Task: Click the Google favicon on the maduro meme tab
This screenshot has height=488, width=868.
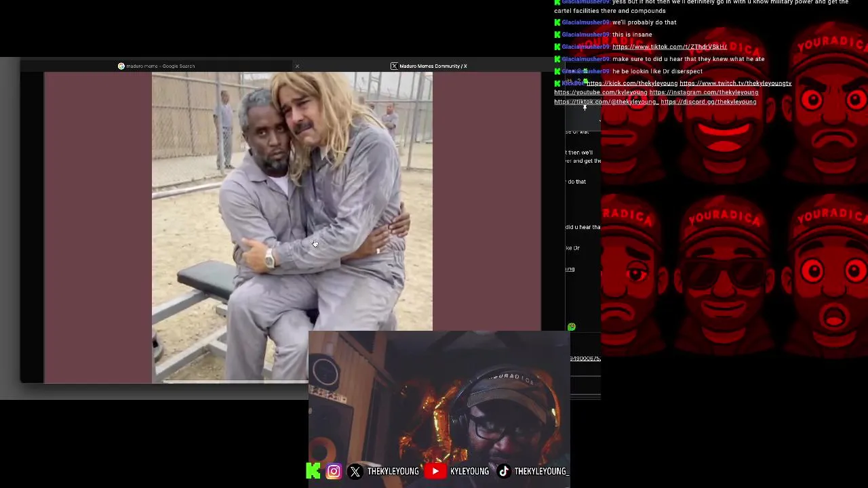Action: [x=121, y=66]
